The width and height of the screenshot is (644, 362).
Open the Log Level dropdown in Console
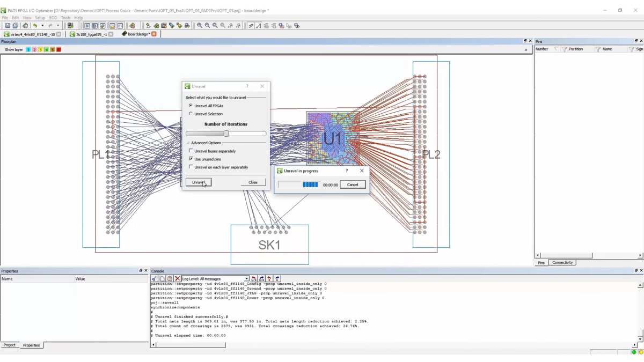tap(247, 279)
